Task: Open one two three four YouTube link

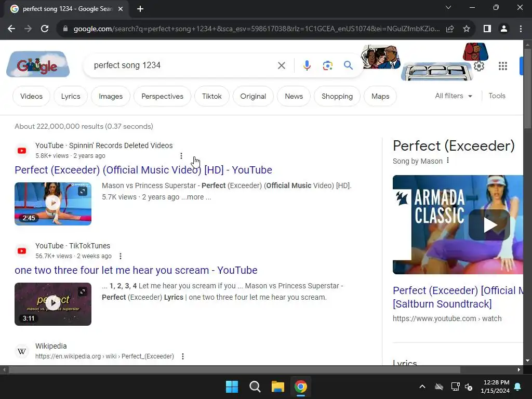Action: (x=136, y=270)
